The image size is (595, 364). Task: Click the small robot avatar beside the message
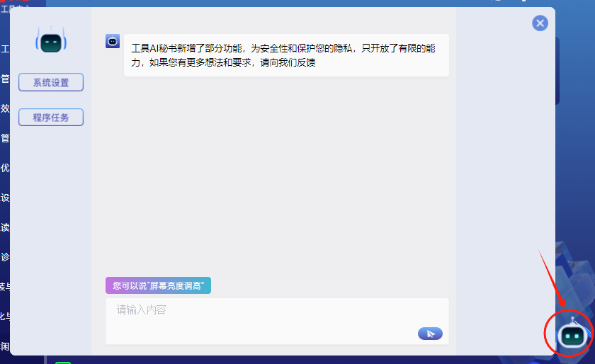[x=113, y=41]
